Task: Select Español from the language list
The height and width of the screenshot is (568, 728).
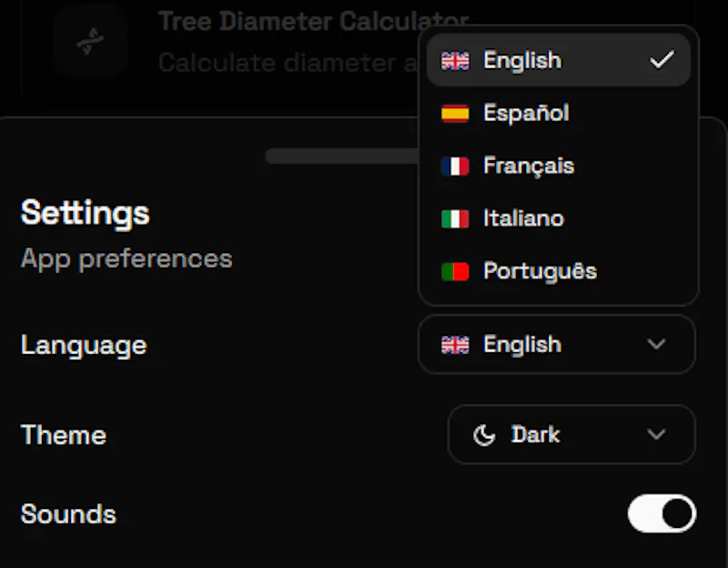Action: point(559,113)
